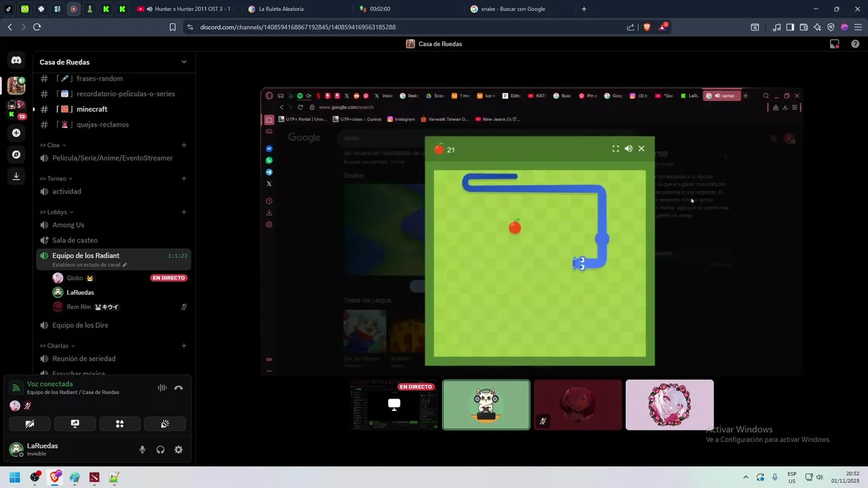Image resolution: width=868 pixels, height=488 pixels.
Task: Open Discord user settings gear
Action: tap(178, 449)
